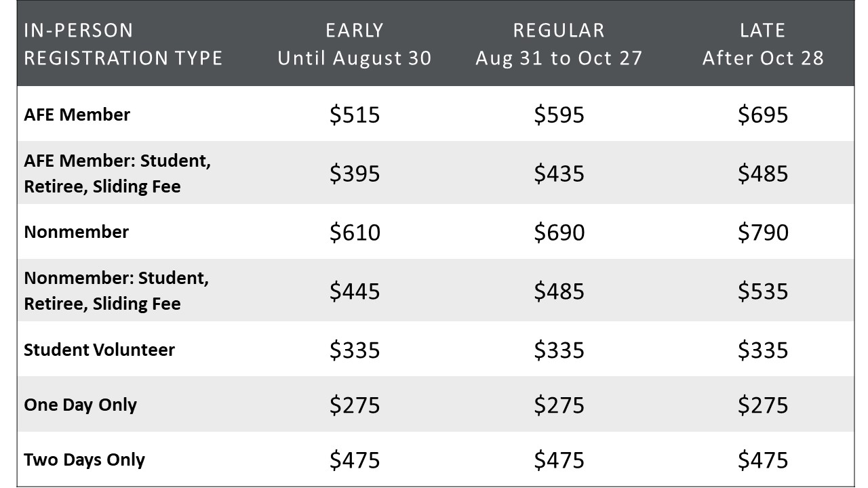Viewport: 868px width, 488px height.
Task: Click the AFE Member regular price $595
Action: (x=559, y=115)
